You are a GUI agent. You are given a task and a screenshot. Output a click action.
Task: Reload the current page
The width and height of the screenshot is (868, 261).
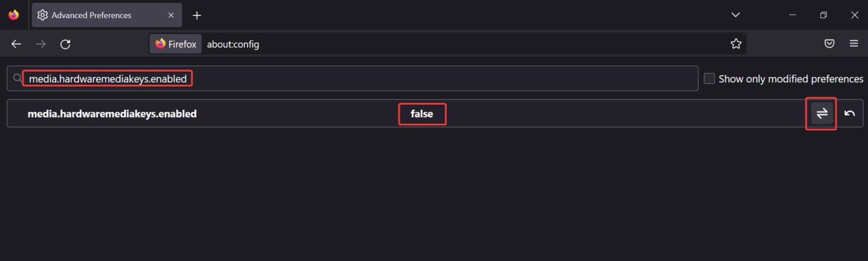click(x=65, y=44)
